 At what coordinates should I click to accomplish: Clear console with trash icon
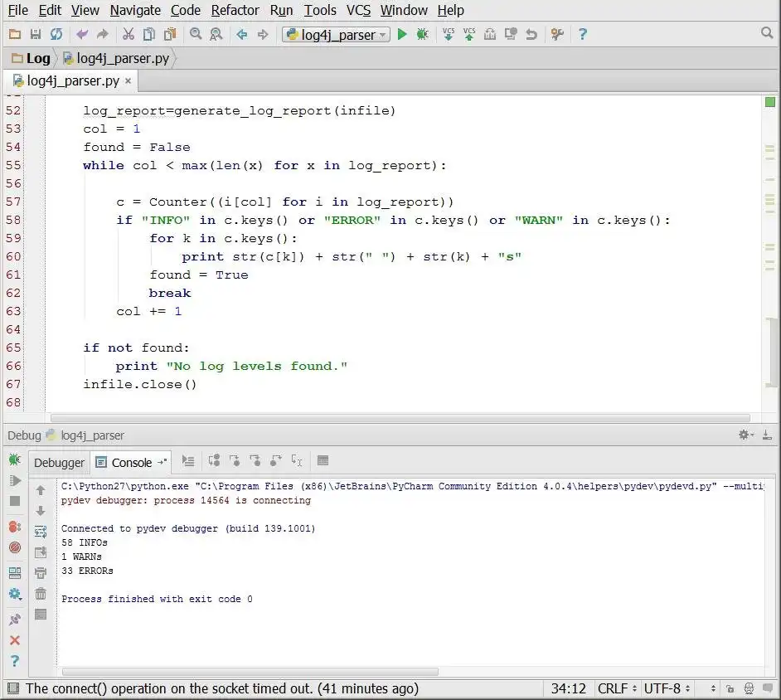(41, 594)
